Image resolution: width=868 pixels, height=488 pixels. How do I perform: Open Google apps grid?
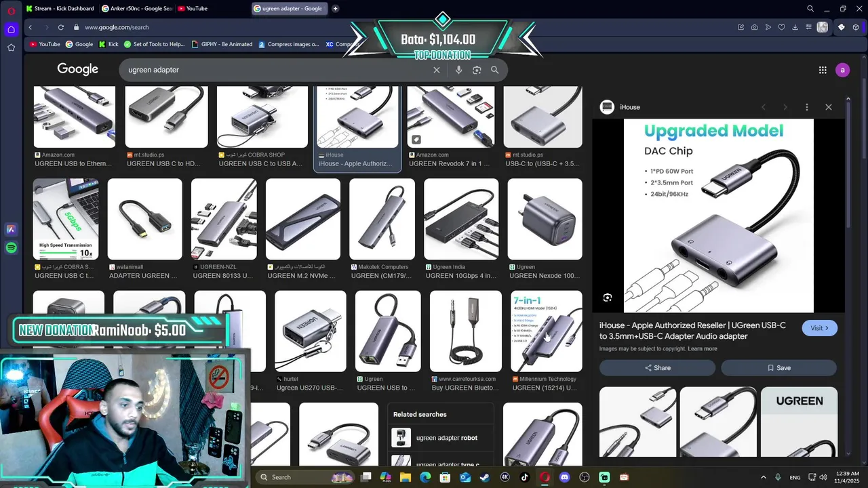[823, 70]
